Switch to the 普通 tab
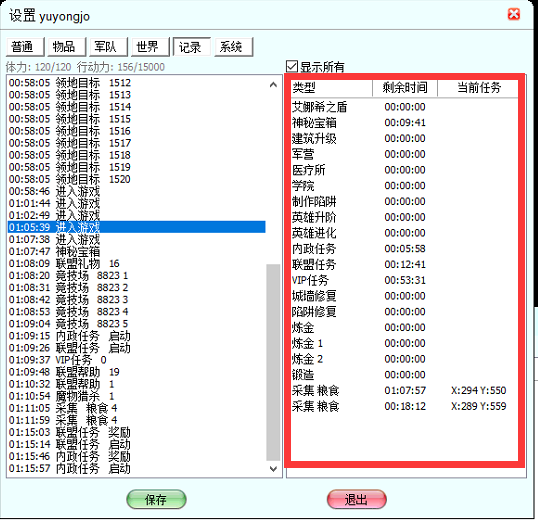The height and width of the screenshot is (522, 538). 25,47
